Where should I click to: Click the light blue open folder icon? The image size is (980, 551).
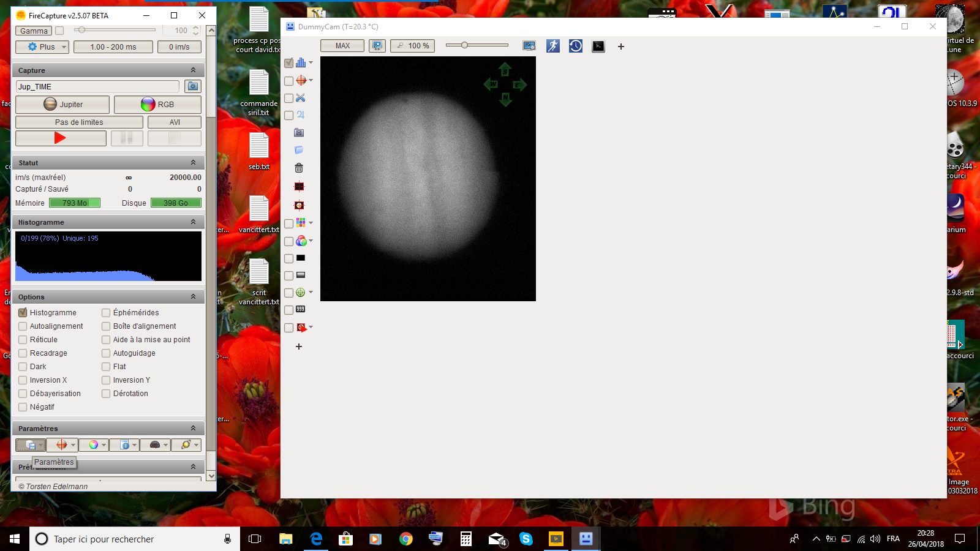(299, 150)
